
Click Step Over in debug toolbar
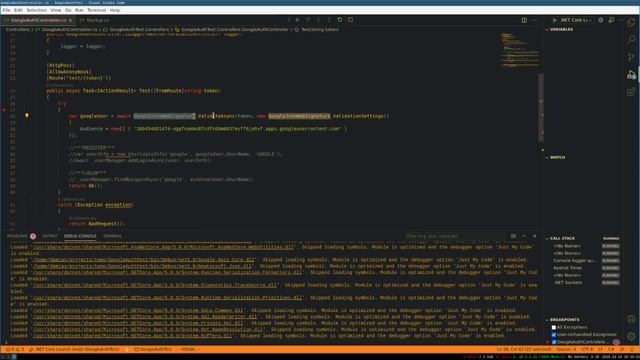click(308, 20)
